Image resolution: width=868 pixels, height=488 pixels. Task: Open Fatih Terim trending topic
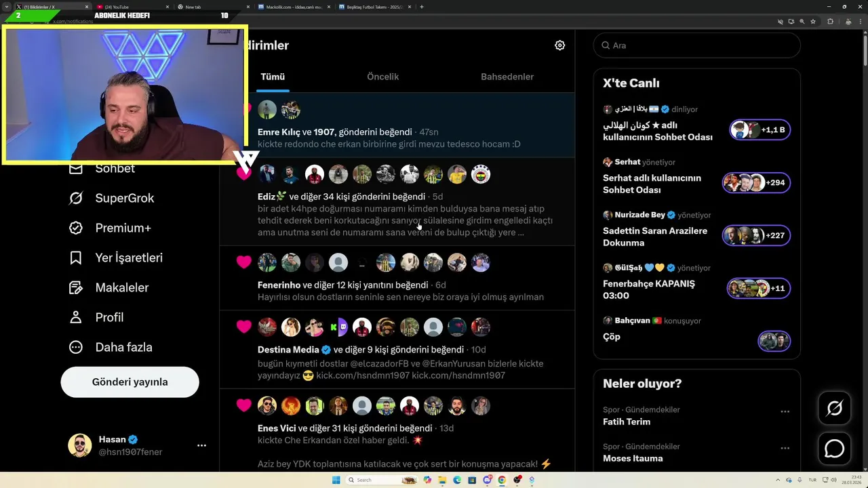click(627, 422)
